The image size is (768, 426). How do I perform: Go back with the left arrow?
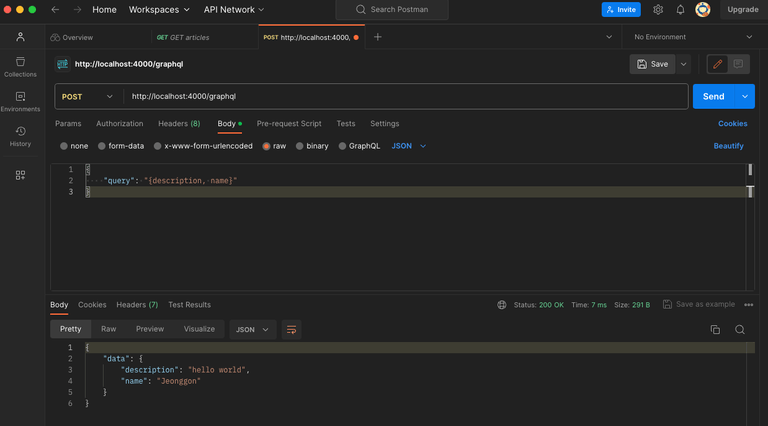coord(55,10)
